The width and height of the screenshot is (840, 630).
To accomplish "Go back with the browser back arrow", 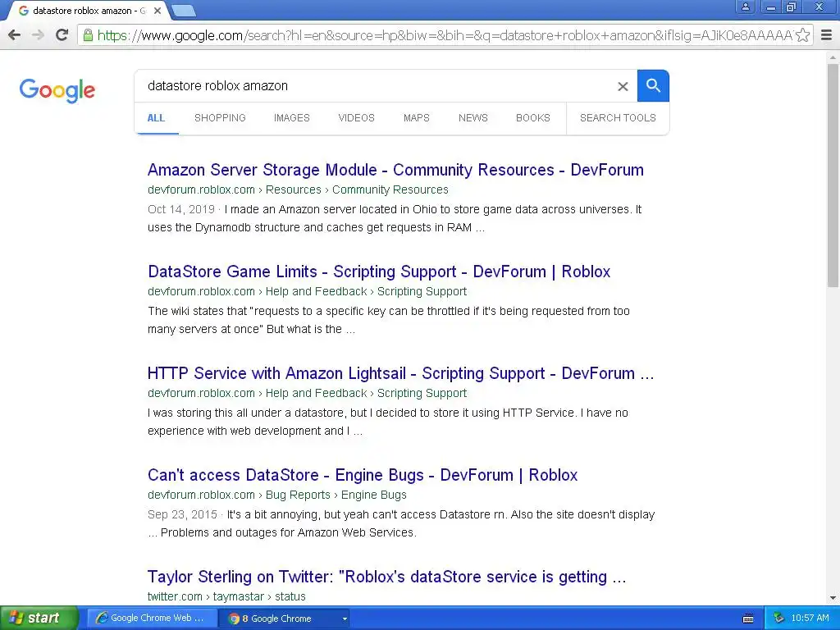I will [15, 35].
